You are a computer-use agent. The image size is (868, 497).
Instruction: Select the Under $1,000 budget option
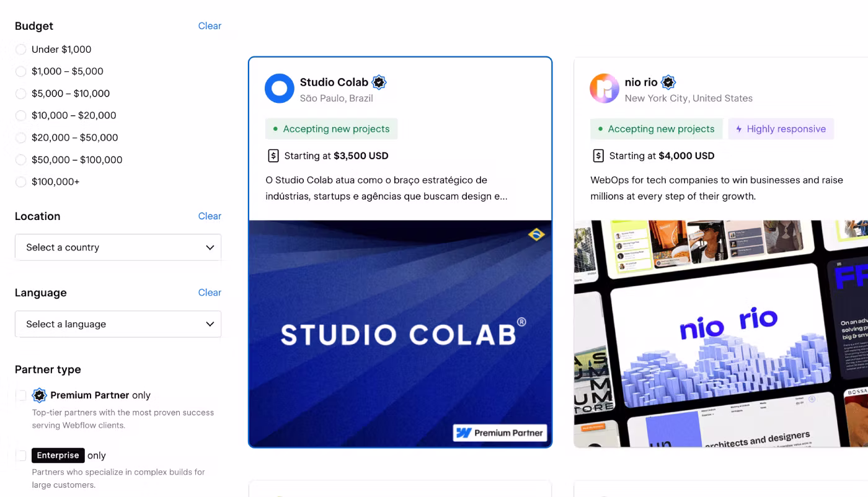point(21,50)
